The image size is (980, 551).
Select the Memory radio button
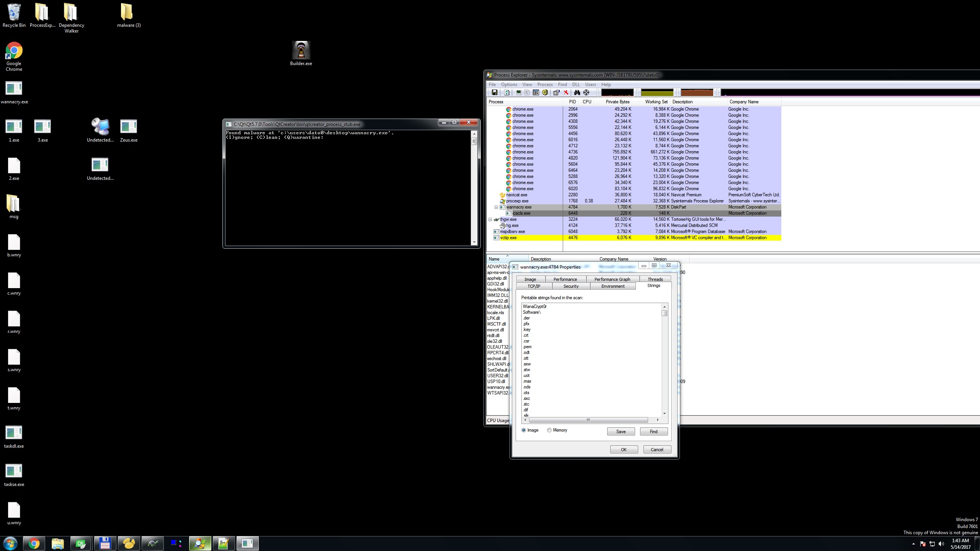[x=549, y=430]
